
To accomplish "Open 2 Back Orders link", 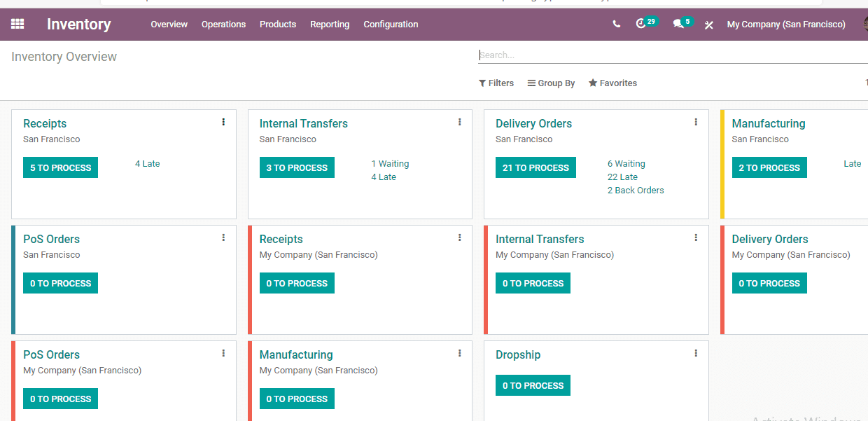I will point(636,191).
